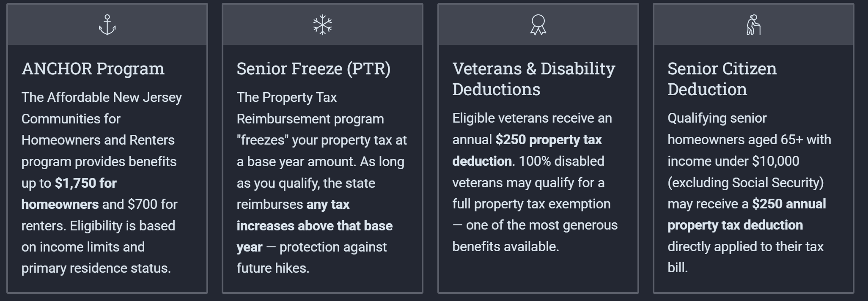Viewport: 868px width, 301px height.
Task: Click the "full property tax exemption" text
Action: pos(531,204)
